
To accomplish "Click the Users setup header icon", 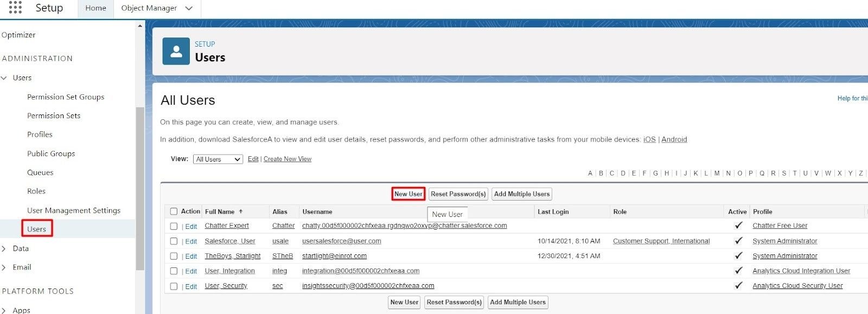I will tap(176, 52).
